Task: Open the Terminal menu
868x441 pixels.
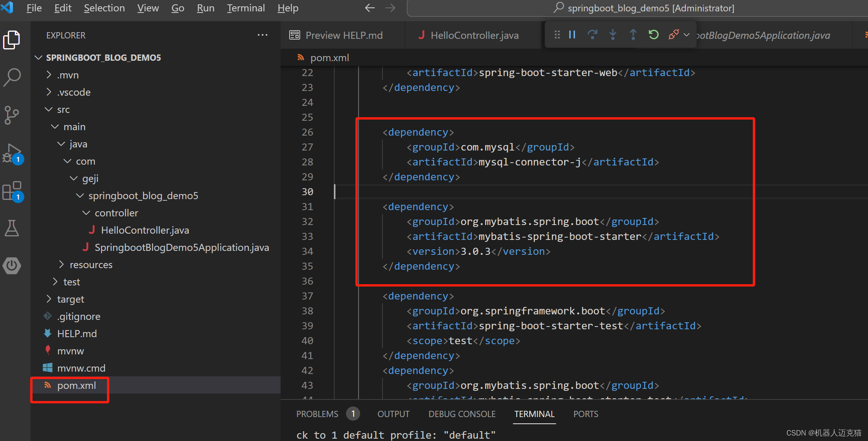Action: 244,9
